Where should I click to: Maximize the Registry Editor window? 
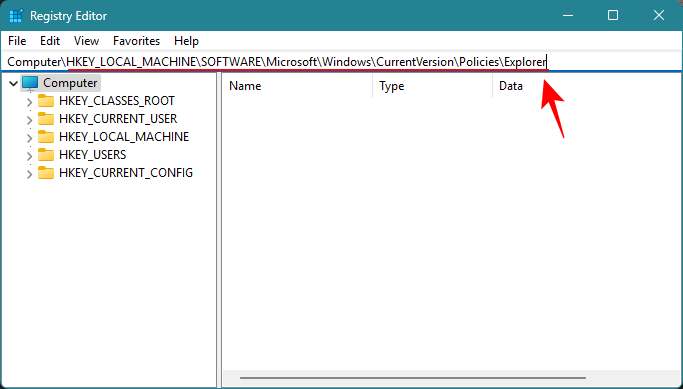(x=613, y=15)
